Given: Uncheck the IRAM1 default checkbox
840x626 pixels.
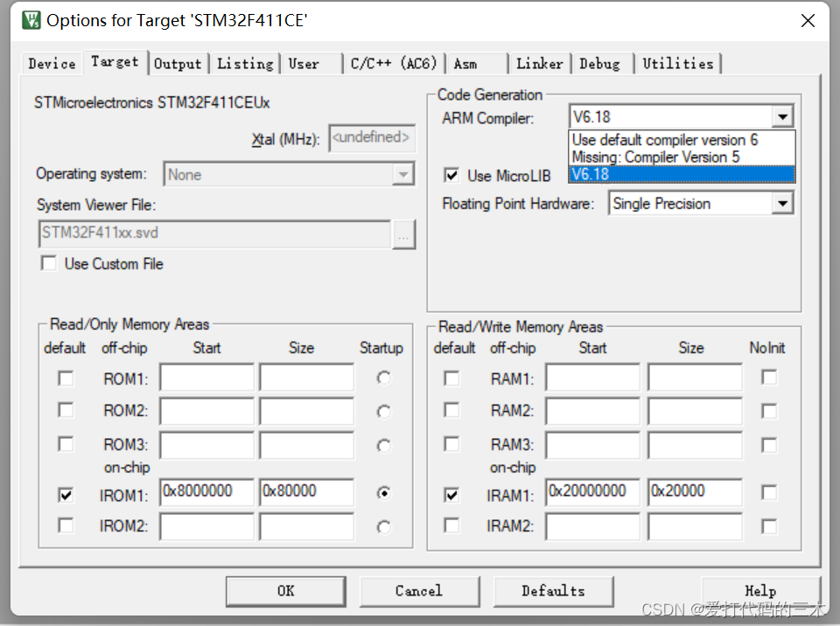Looking at the screenshot, I should (451, 495).
